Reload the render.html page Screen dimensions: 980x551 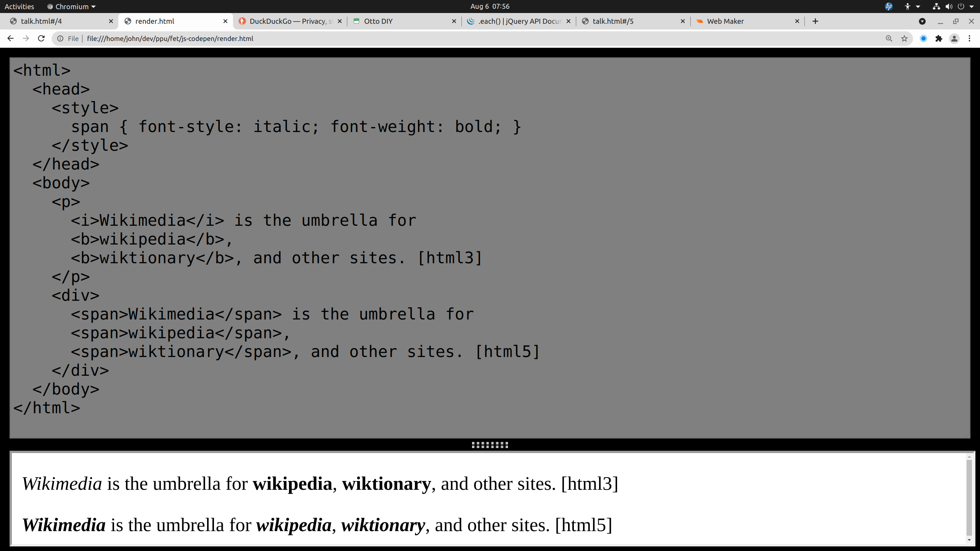(41, 38)
